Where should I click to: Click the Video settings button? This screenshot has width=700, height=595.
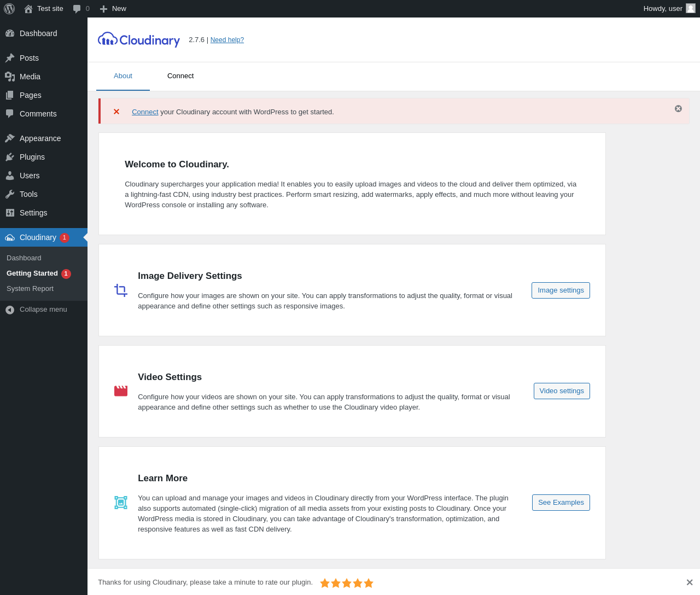click(562, 391)
